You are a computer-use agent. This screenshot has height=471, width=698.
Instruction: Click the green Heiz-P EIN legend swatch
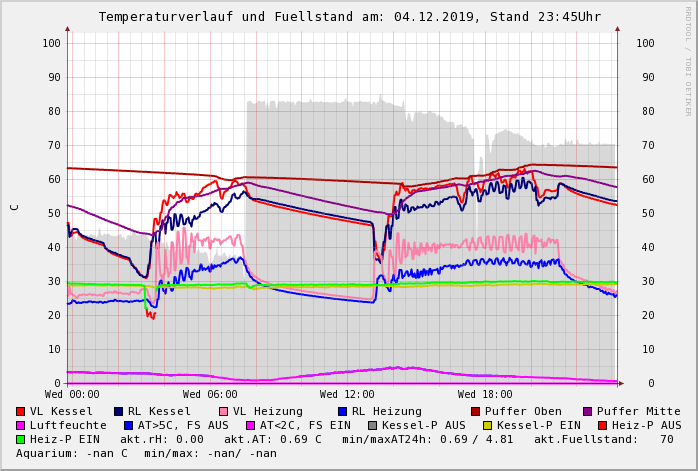(21, 439)
